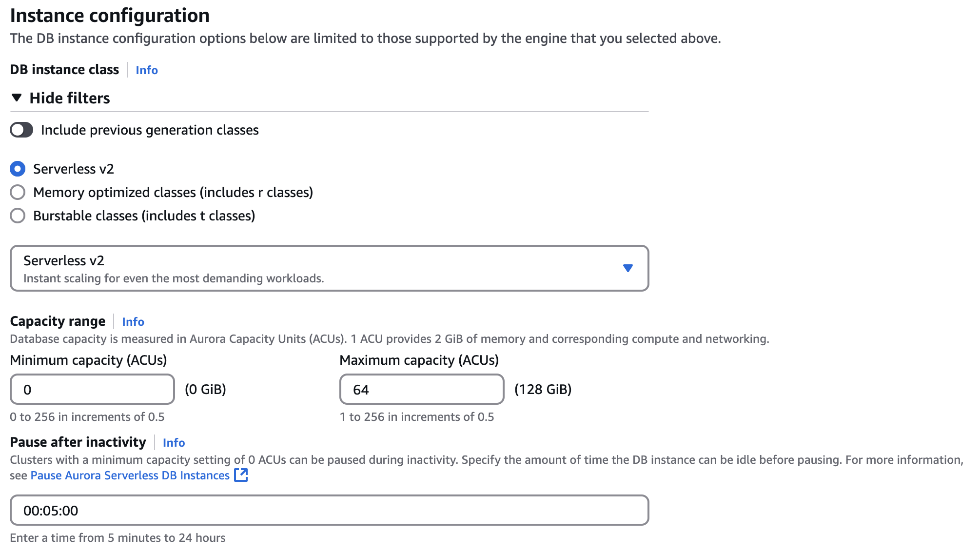Screen dimensions: 980x553
Task: Edit the 00:05:00 pause time field
Action: (x=329, y=511)
